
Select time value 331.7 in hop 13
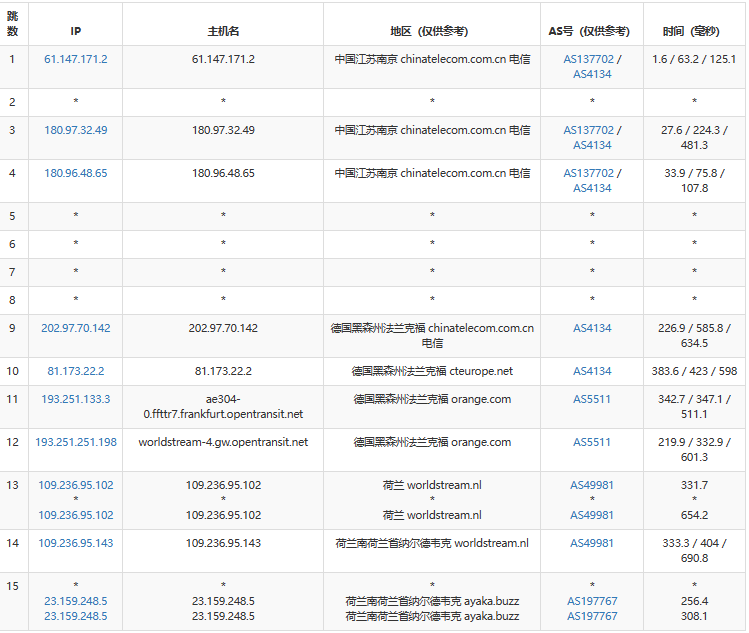[x=694, y=485]
